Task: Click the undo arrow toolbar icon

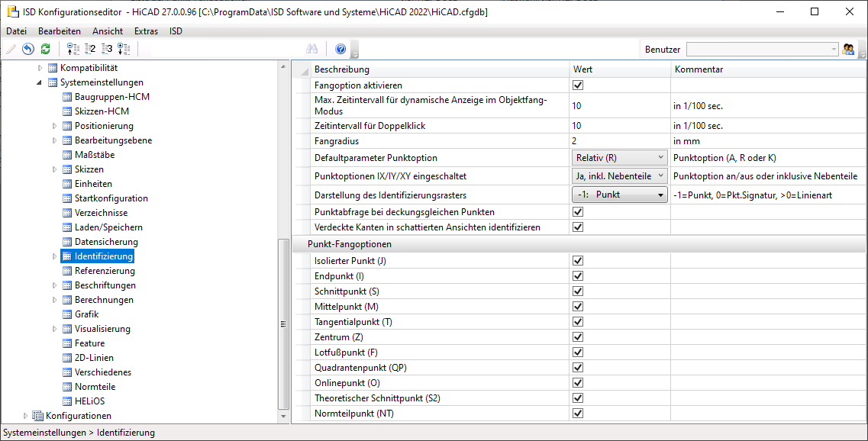Action: pyautogui.click(x=28, y=49)
